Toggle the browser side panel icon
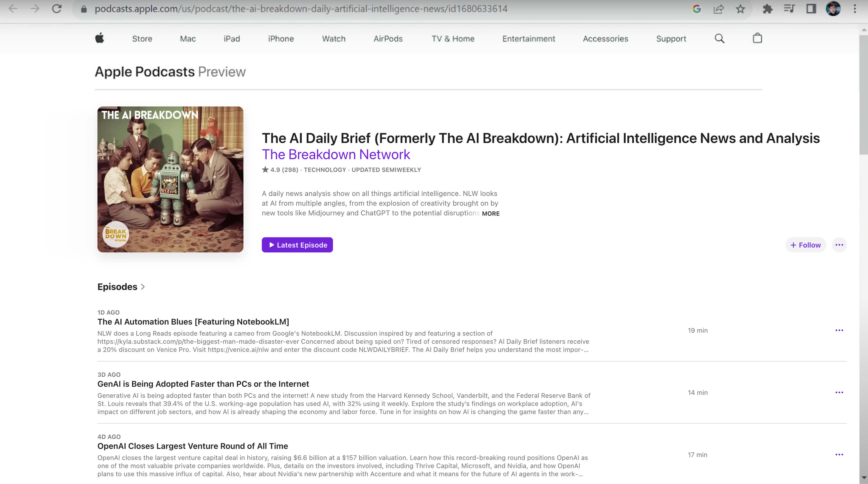This screenshot has height=484, width=868. pos(811,9)
